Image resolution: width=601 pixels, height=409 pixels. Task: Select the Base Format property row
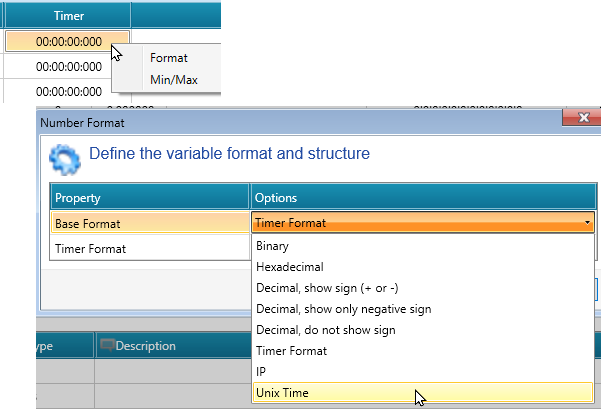(149, 223)
